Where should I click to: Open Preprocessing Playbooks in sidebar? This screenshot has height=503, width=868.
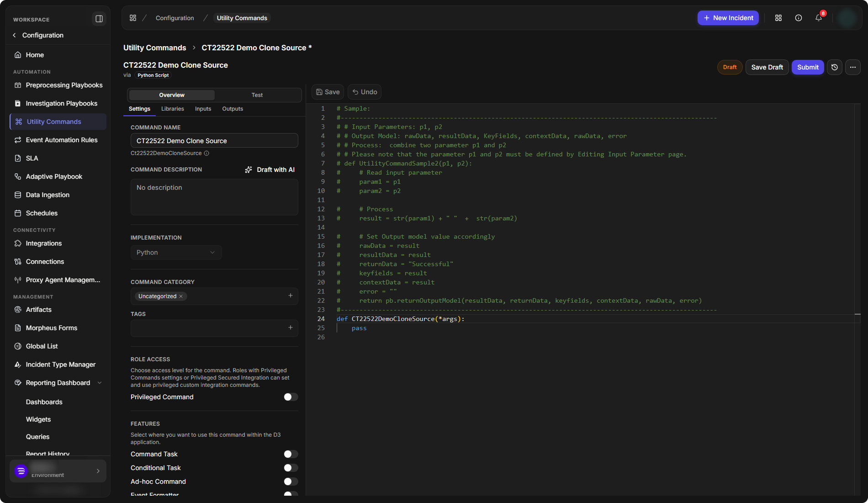click(x=58, y=85)
